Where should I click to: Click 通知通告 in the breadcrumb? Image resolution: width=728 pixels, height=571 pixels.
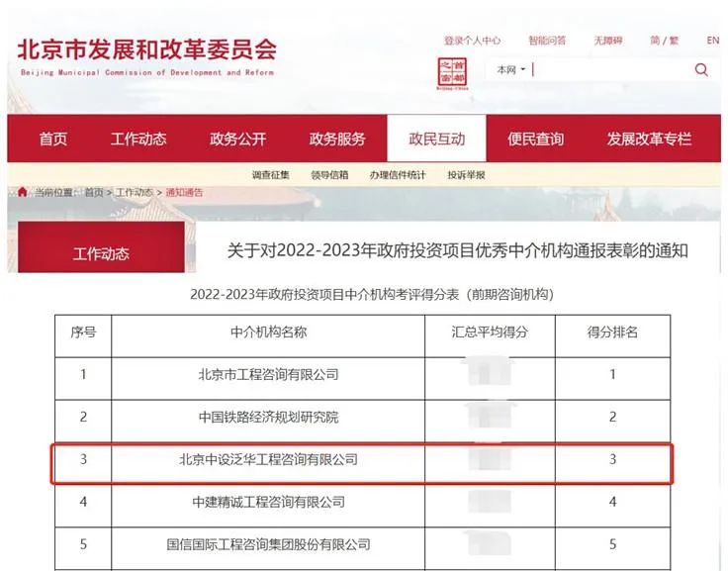point(184,192)
